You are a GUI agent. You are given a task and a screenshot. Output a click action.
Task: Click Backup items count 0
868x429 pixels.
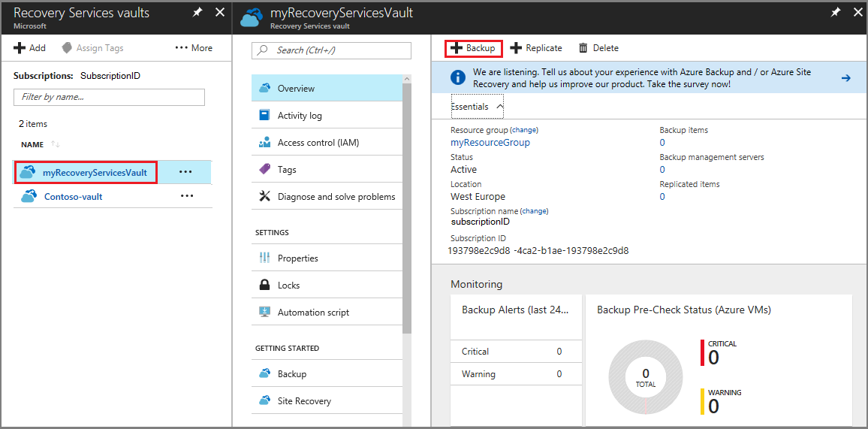click(662, 142)
